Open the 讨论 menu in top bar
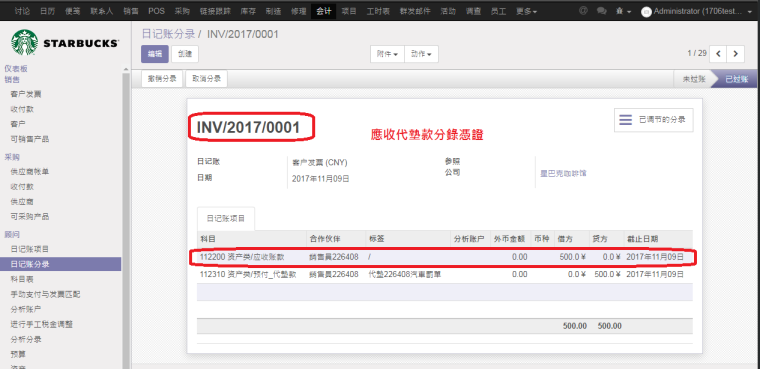The image size is (760, 369). (22, 11)
